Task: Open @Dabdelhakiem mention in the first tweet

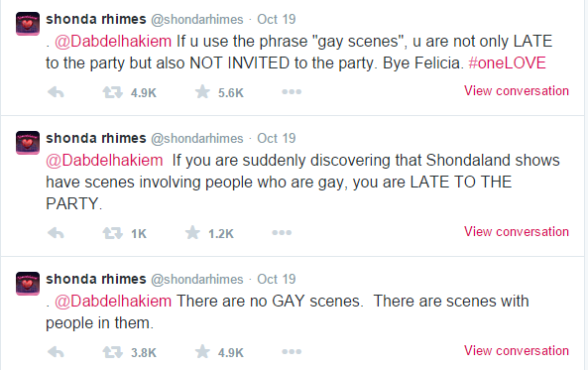Action: (113, 42)
